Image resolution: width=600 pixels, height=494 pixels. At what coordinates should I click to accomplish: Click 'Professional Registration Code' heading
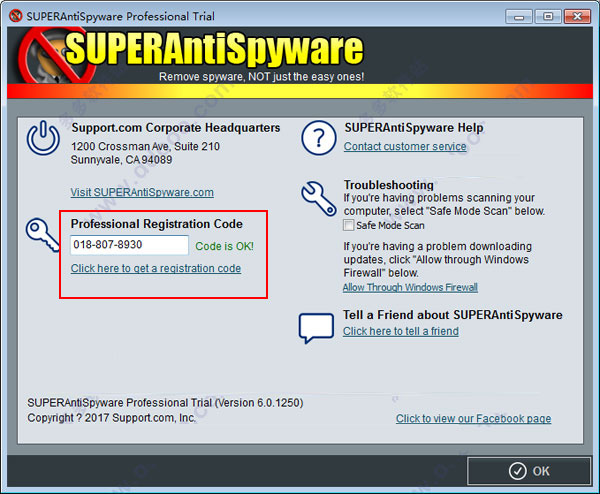[x=157, y=224]
